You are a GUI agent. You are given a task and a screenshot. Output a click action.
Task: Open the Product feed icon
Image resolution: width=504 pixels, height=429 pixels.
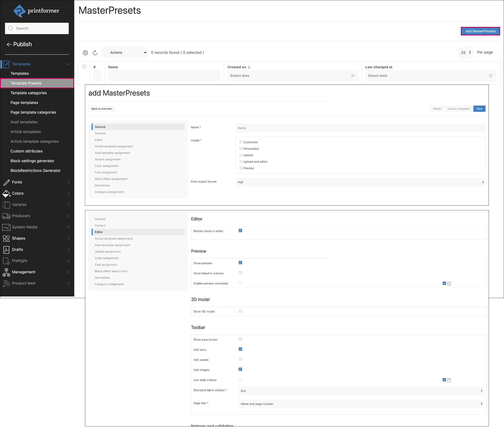point(6,283)
